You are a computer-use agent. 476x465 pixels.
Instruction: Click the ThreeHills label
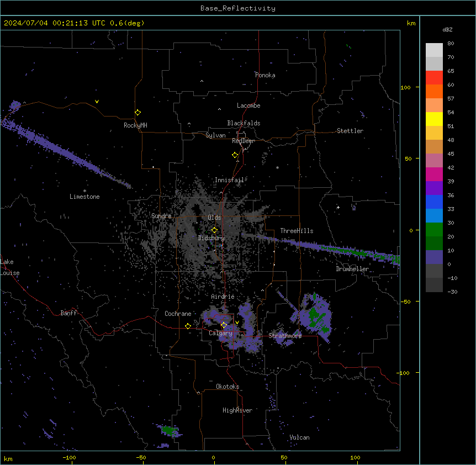click(x=297, y=231)
